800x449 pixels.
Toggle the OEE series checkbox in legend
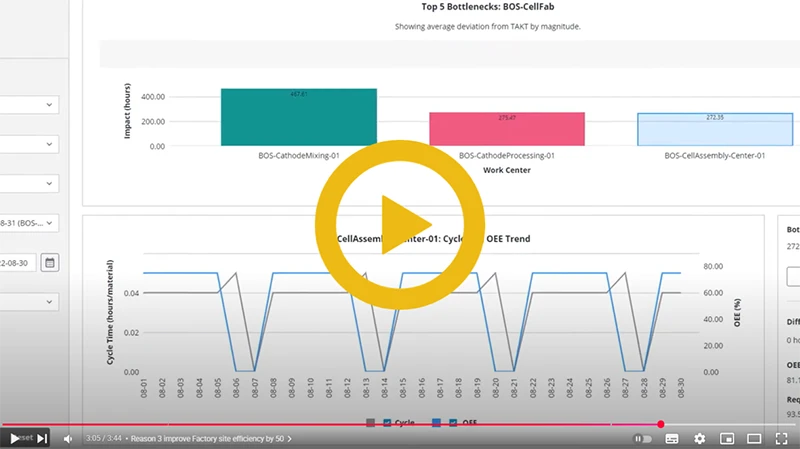coord(453,422)
